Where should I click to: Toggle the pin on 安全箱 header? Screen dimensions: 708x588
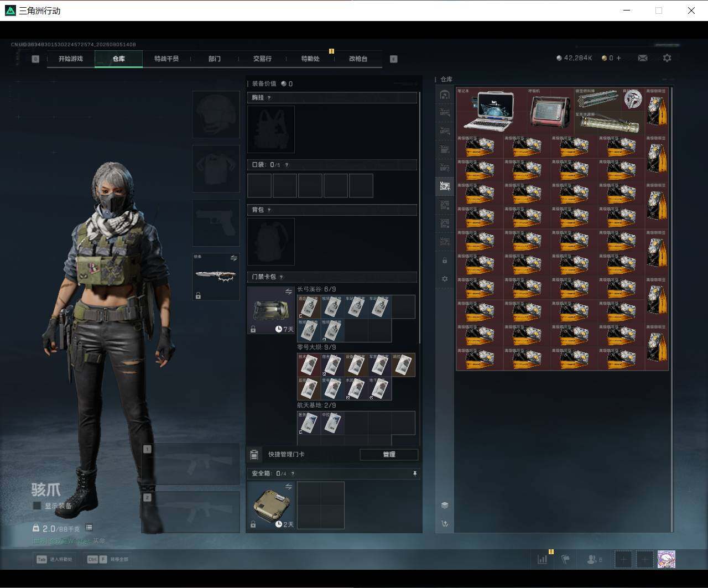pos(414,473)
